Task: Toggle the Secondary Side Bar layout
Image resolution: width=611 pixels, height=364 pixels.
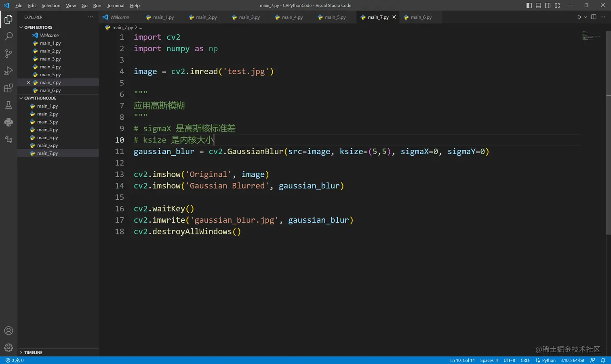Action: click(548, 5)
